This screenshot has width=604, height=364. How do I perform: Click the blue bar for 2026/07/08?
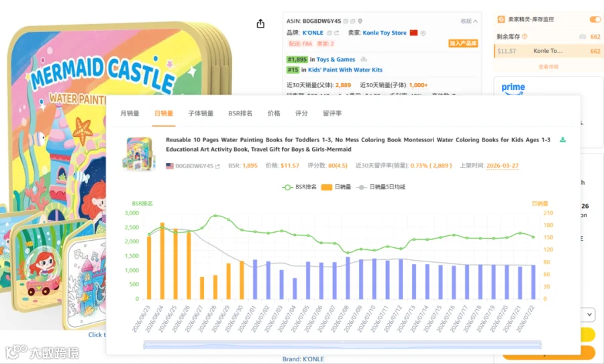pyautogui.click(x=348, y=278)
